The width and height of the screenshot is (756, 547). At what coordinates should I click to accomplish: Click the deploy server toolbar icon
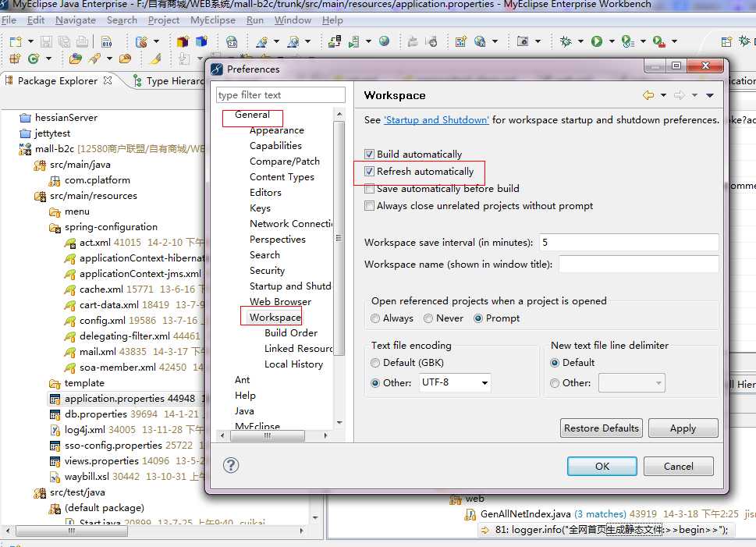pos(335,41)
